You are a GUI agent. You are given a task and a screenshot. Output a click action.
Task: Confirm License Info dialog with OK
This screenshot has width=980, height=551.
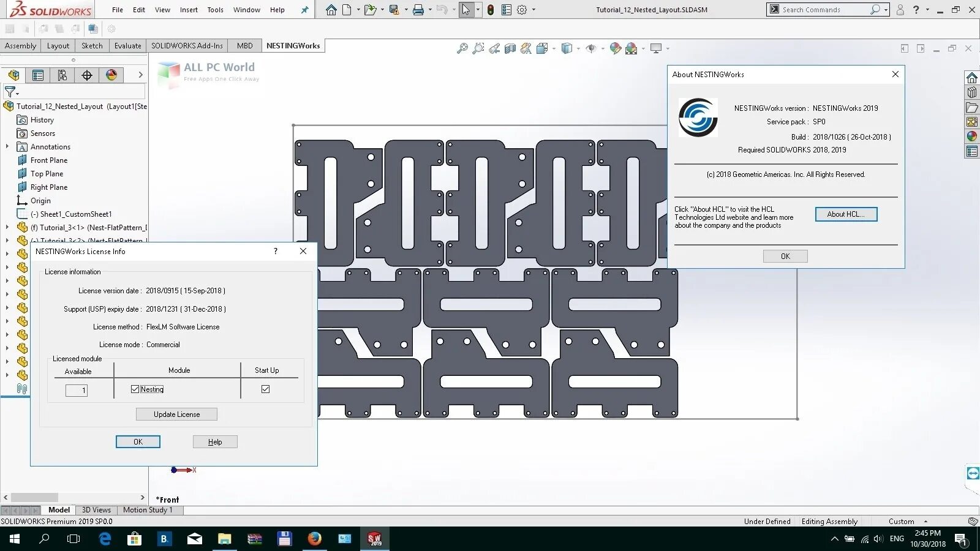point(138,442)
